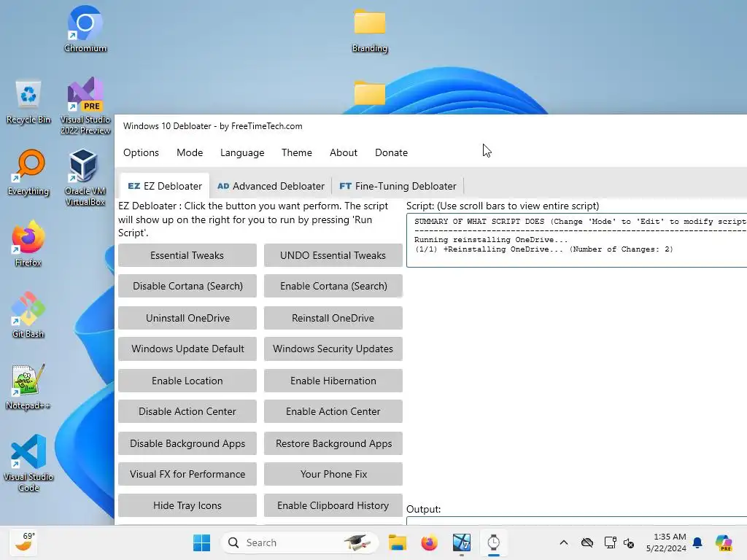Click the weather widget showing 69°
747x560 pixels.
click(x=24, y=542)
